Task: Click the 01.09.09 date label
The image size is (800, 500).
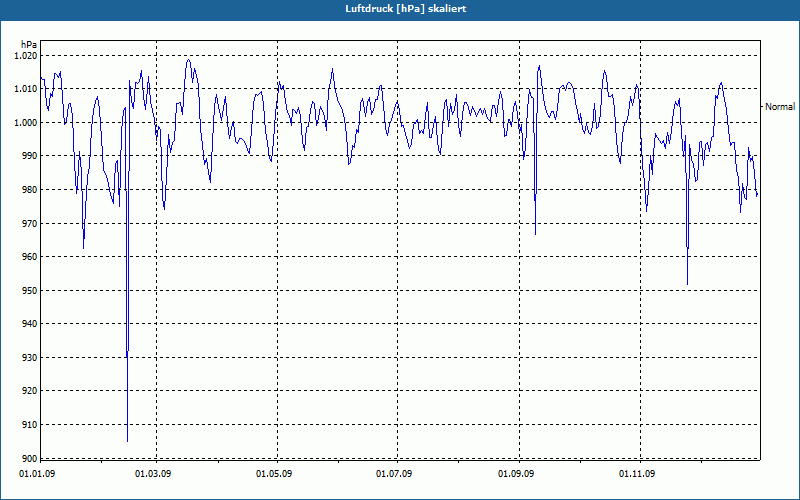Action: point(516,474)
